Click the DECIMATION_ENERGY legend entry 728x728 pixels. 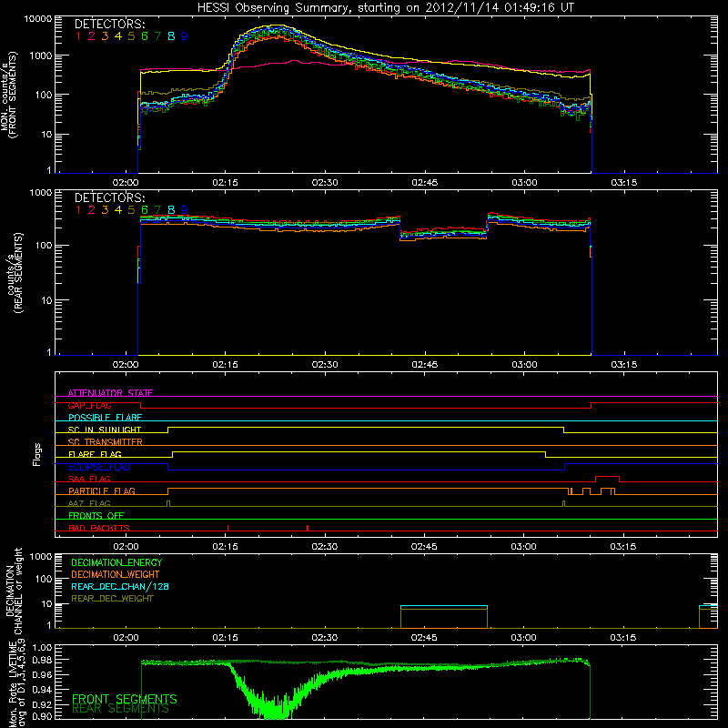coord(116,562)
